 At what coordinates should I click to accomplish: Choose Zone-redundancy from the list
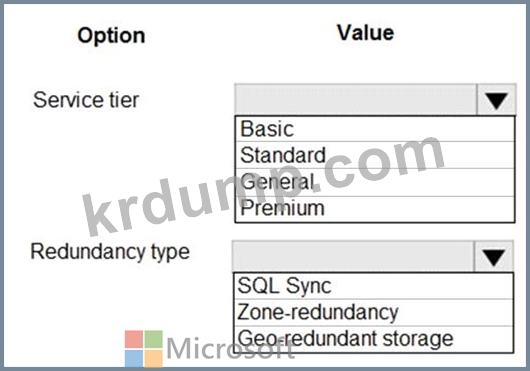pyautogui.click(x=373, y=312)
